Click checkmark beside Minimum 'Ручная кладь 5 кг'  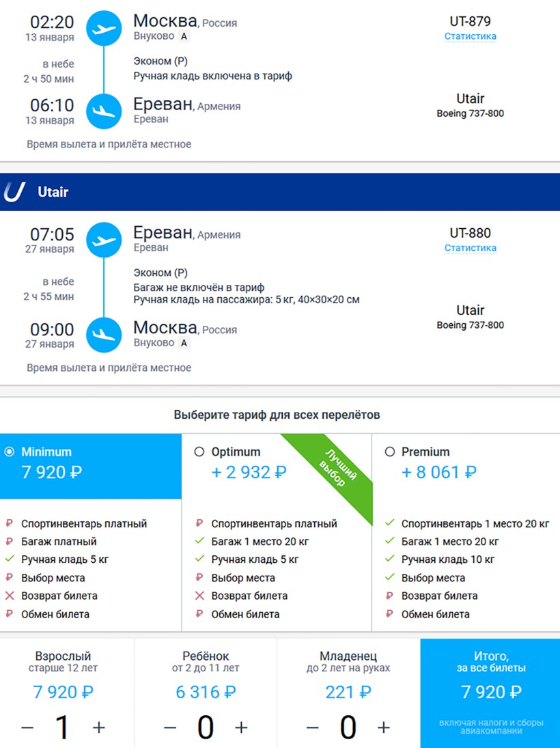coord(9,559)
